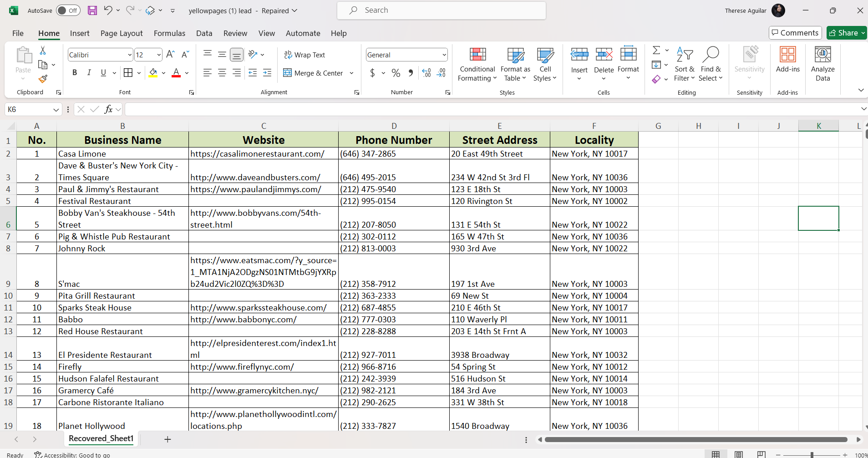
Task: Open the Find & Select dropdown
Action: (x=711, y=64)
